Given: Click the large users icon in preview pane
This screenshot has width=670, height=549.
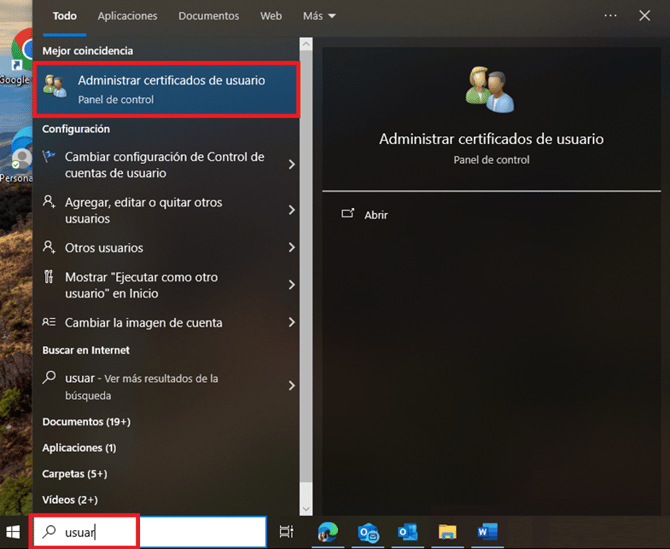Looking at the screenshot, I should [x=490, y=89].
